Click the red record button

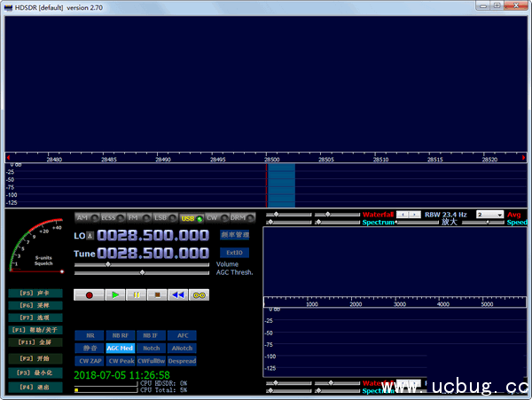90,294
